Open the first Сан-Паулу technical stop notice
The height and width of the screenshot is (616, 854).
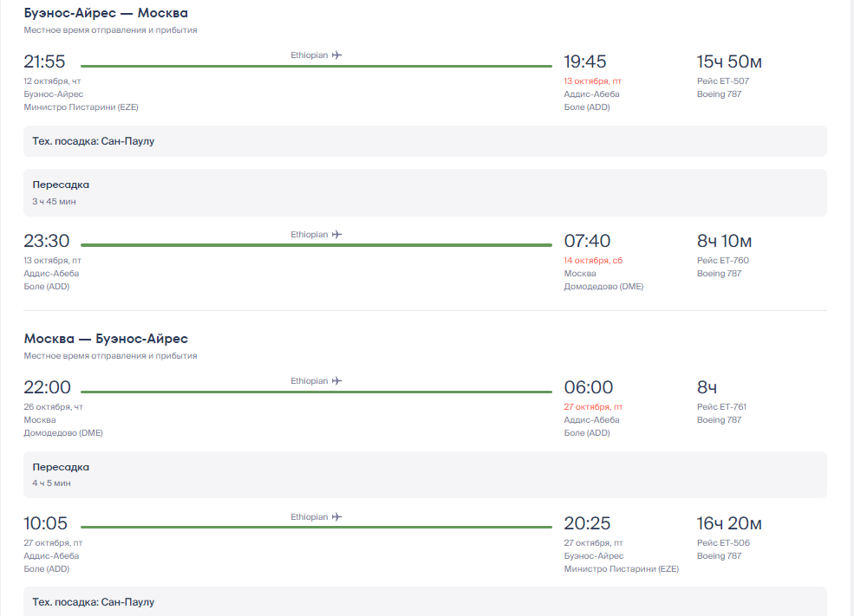pos(425,141)
